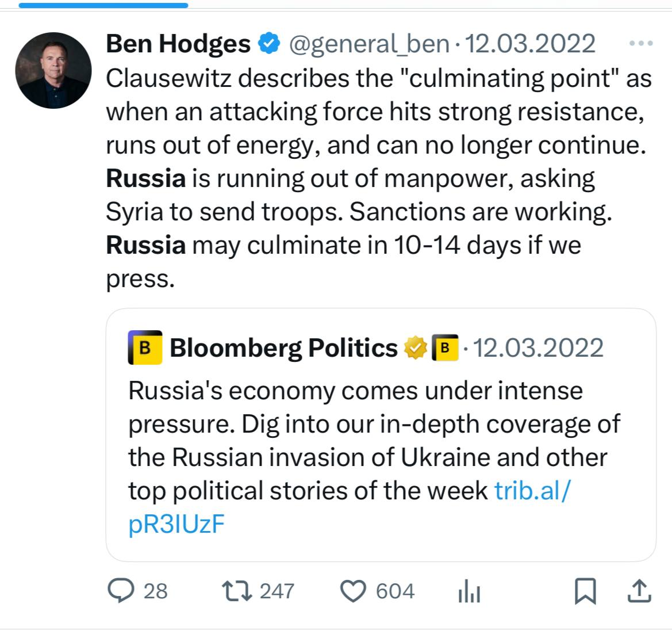The height and width of the screenshot is (638, 672).
Task: Open Ben Hodges profile picture
Action: pos(53,70)
